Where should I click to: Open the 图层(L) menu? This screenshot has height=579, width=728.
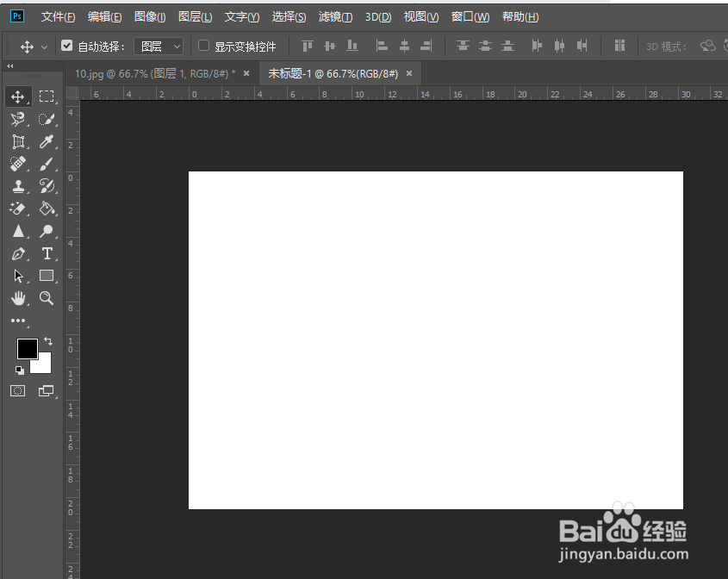(195, 17)
